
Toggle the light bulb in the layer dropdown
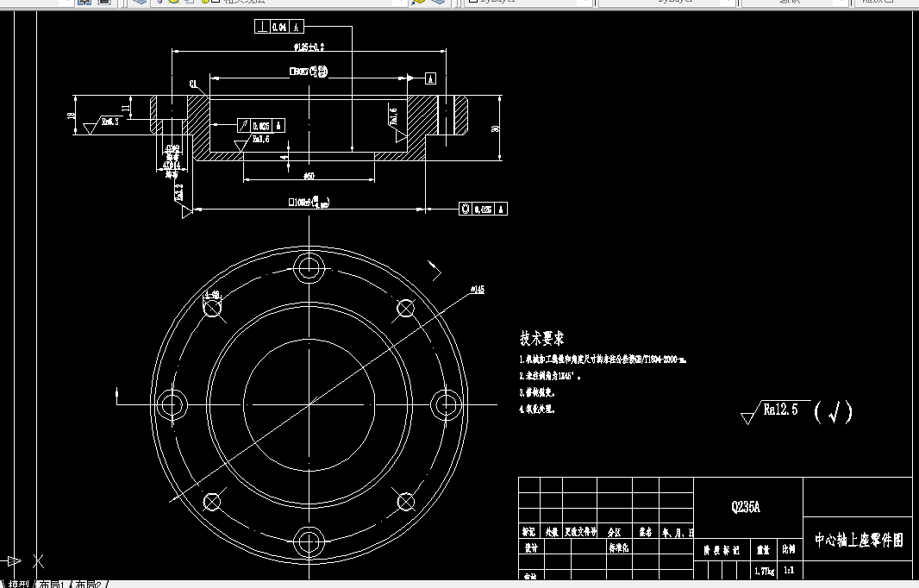160,3
